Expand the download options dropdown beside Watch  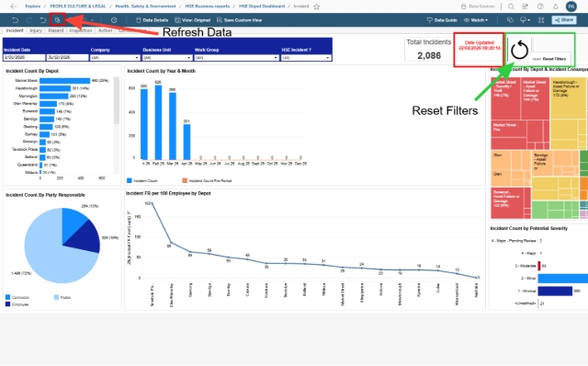(x=525, y=20)
